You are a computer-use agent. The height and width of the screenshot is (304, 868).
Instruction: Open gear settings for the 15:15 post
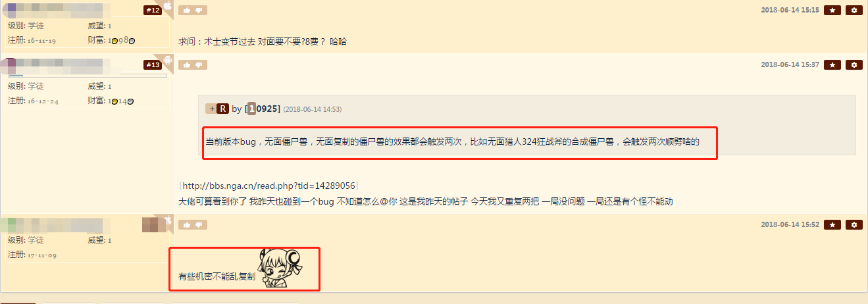click(x=854, y=11)
